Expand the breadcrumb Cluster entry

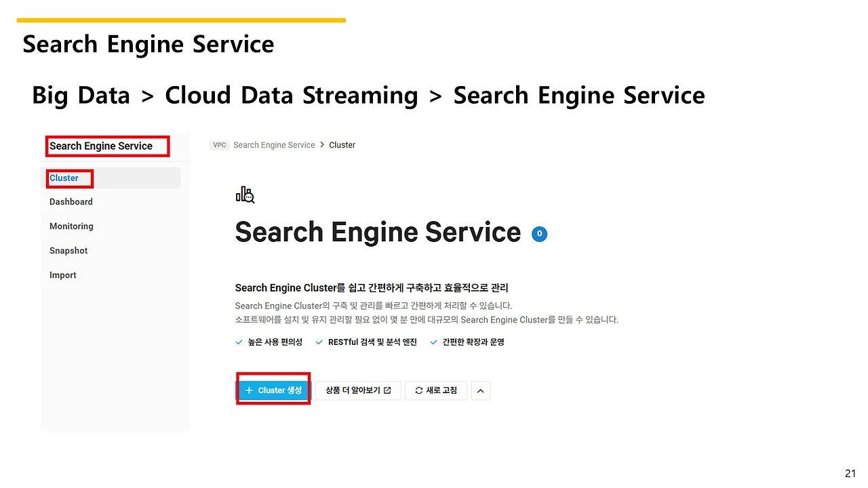click(342, 144)
